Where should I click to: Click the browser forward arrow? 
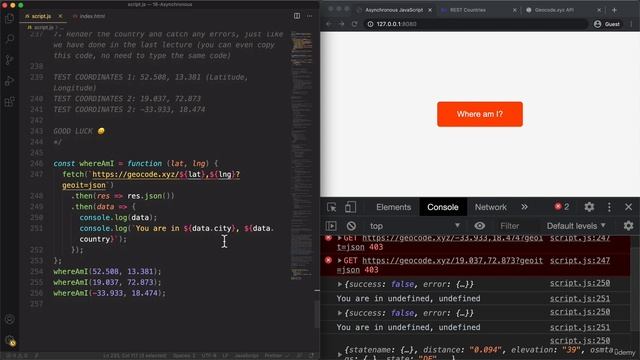click(341, 24)
